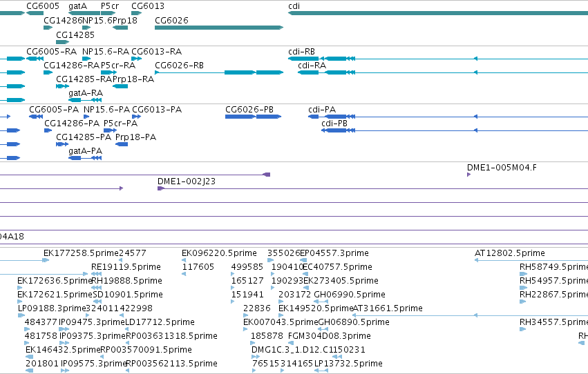The height and width of the screenshot is (374, 588).
Task: Click EST 22836 label
Action: (x=257, y=308)
